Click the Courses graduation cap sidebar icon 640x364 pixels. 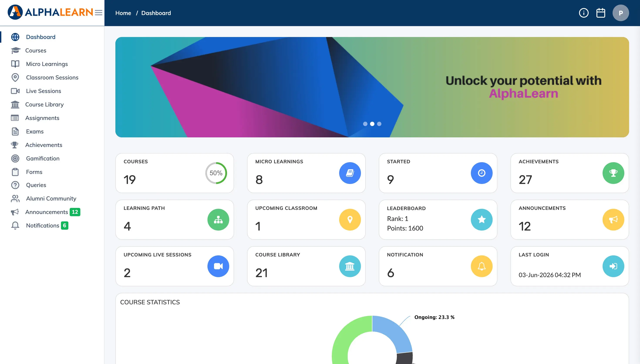[15, 51]
